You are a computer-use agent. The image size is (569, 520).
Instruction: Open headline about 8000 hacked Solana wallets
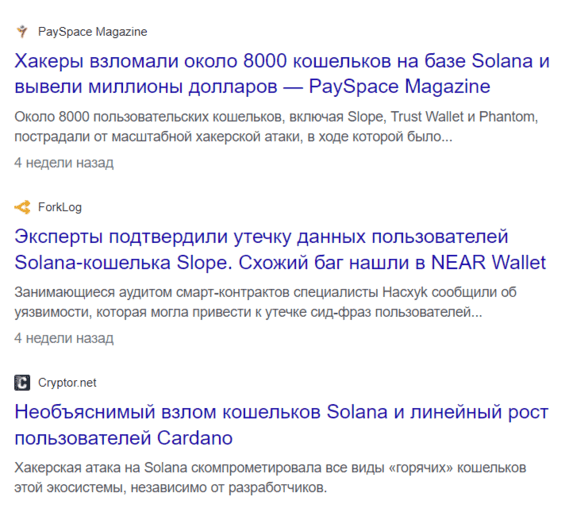pyautogui.click(x=282, y=74)
